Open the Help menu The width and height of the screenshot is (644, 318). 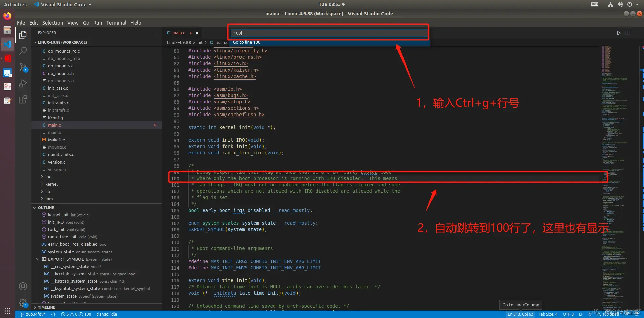pos(136,23)
